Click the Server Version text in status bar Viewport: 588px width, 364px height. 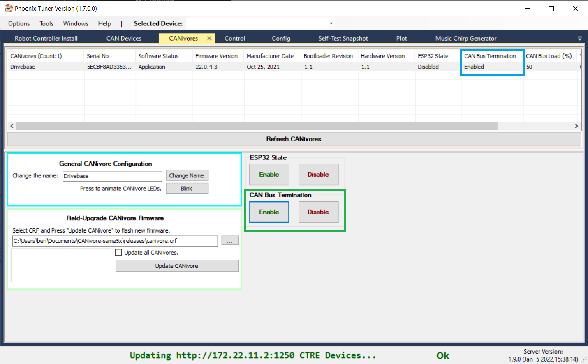(x=543, y=355)
